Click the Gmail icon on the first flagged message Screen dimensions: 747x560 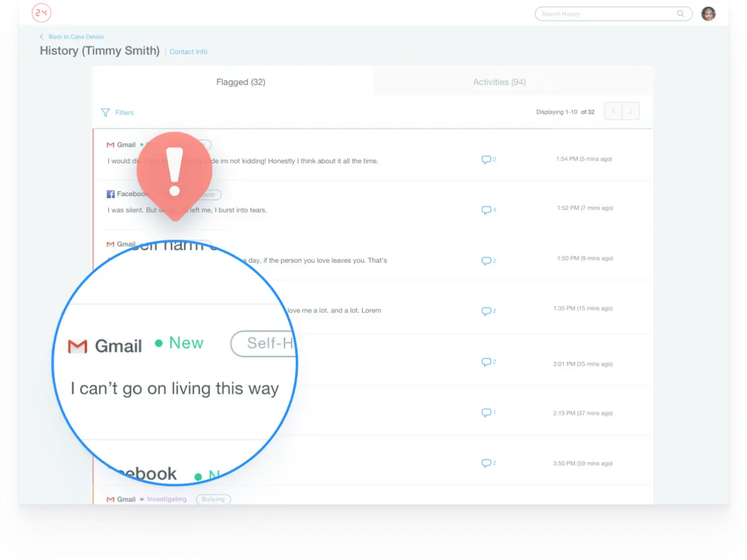[111, 144]
